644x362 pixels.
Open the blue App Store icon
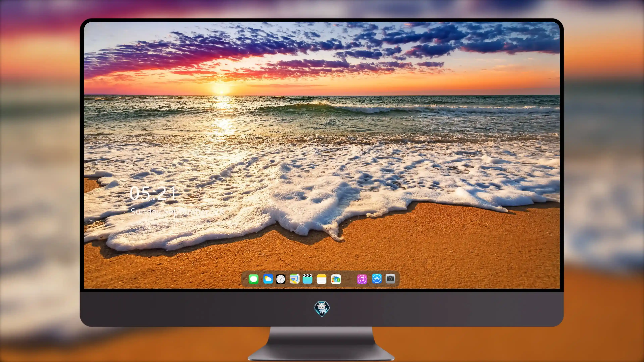377,279
